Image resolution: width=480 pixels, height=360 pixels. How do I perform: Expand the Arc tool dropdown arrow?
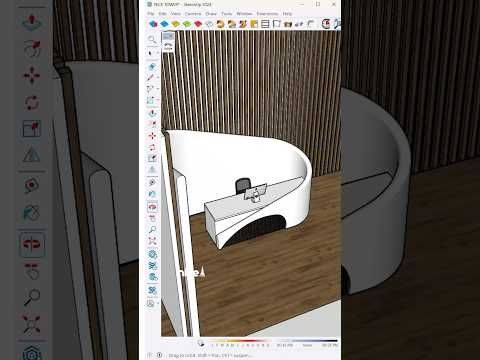point(157,89)
